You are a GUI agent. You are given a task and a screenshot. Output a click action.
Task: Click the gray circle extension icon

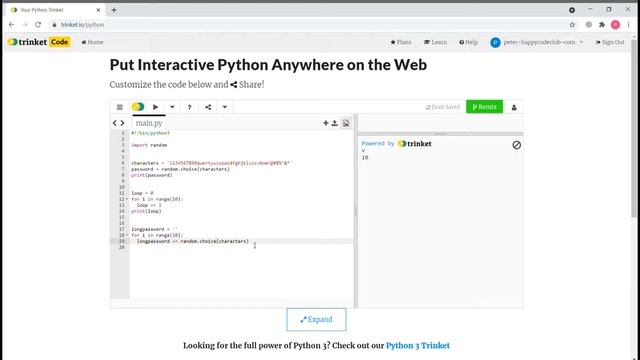(x=588, y=25)
